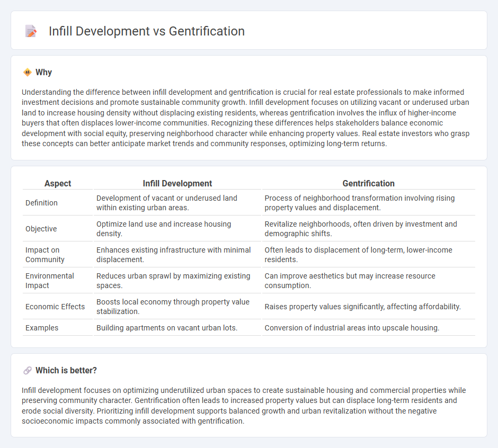Click the orange diamond icon beside Why
This screenshot has height=448, width=498.
point(28,73)
